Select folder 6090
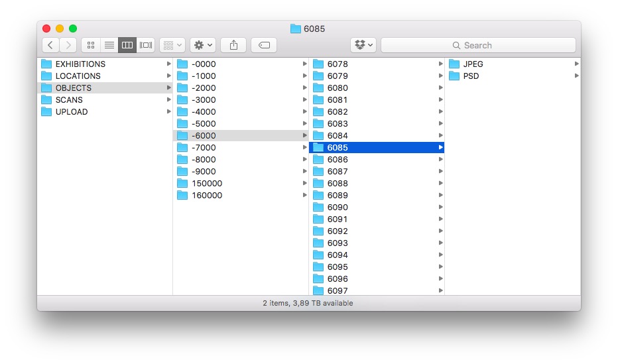Screen dimensions: 618x364 point(377,208)
